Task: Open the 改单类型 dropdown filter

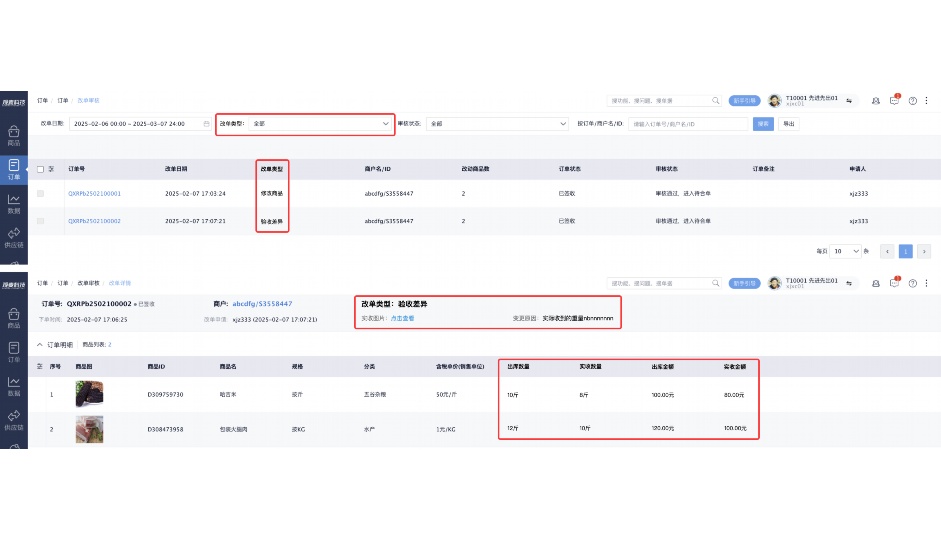Action: point(318,124)
